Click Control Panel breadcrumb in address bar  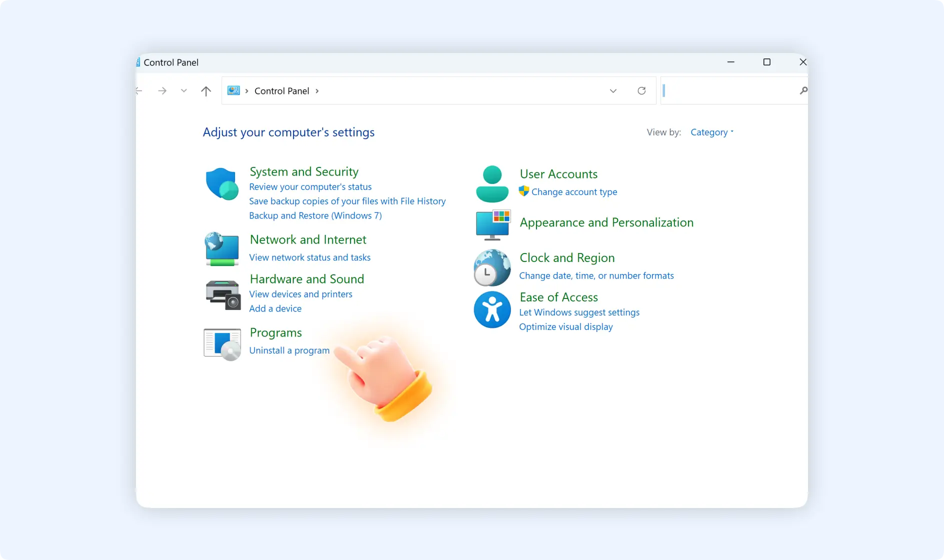(281, 91)
